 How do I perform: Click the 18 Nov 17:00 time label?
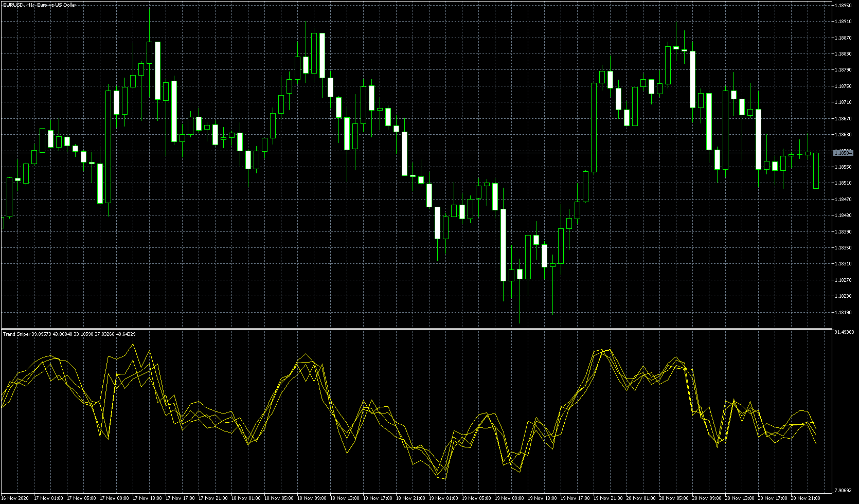[378, 498]
